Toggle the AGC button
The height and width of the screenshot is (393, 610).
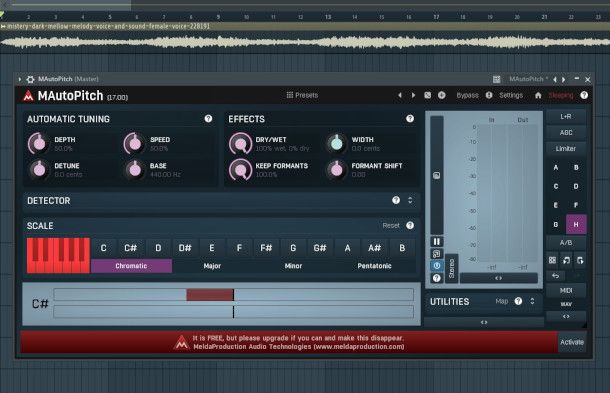(566, 133)
